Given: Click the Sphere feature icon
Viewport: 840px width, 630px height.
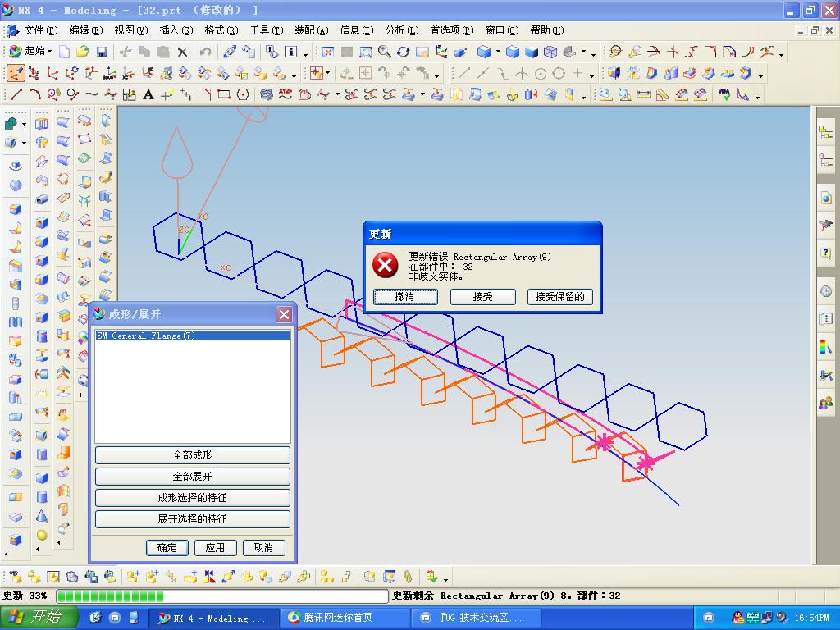Looking at the screenshot, I should pyautogui.click(x=42, y=535).
